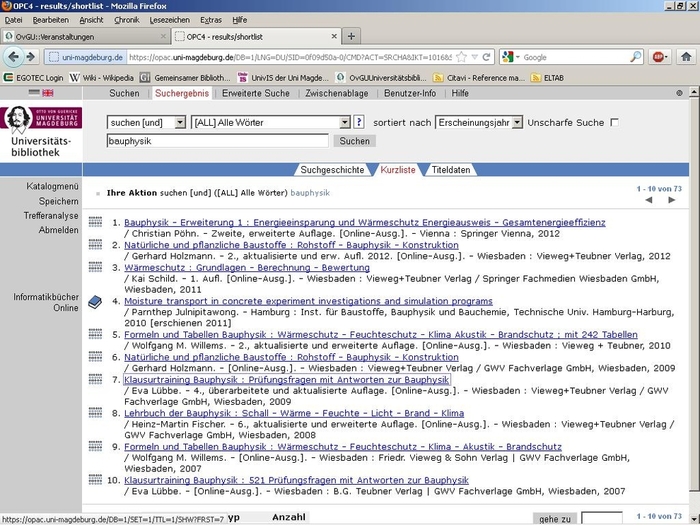Image resolution: width=700 pixels, height=525 pixels.
Task: Switch catalogue language via the English flag
Action: click(x=48, y=93)
